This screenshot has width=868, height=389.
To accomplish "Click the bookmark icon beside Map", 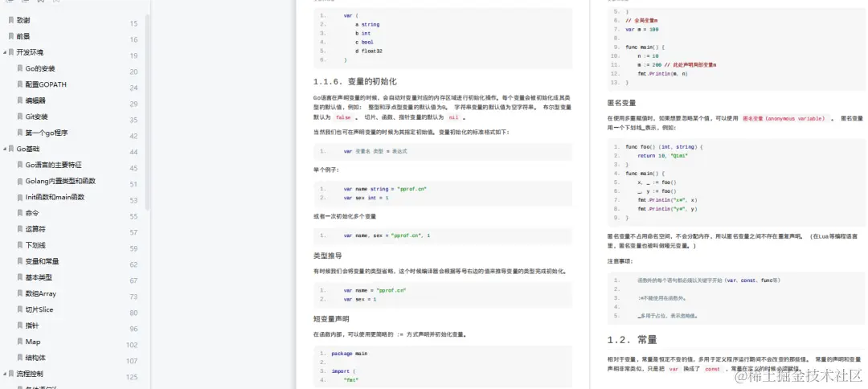I will [20, 342].
